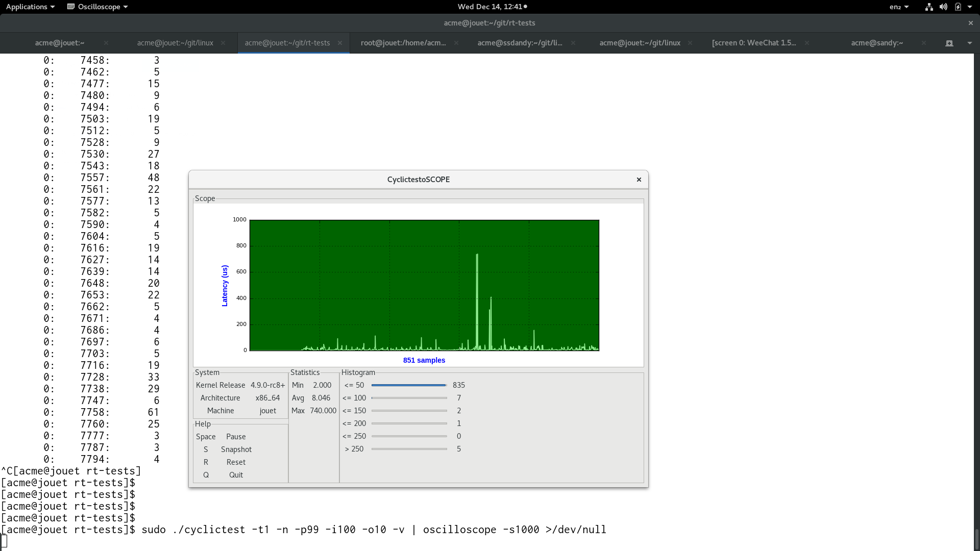The width and height of the screenshot is (980, 551).
Task: Click the 'Reset' help entry
Action: [236, 462]
